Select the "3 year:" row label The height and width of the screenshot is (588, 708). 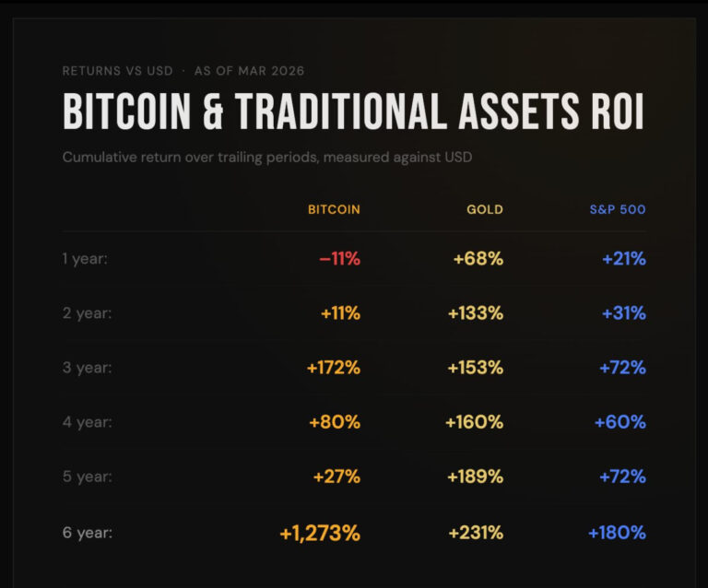click(x=87, y=368)
